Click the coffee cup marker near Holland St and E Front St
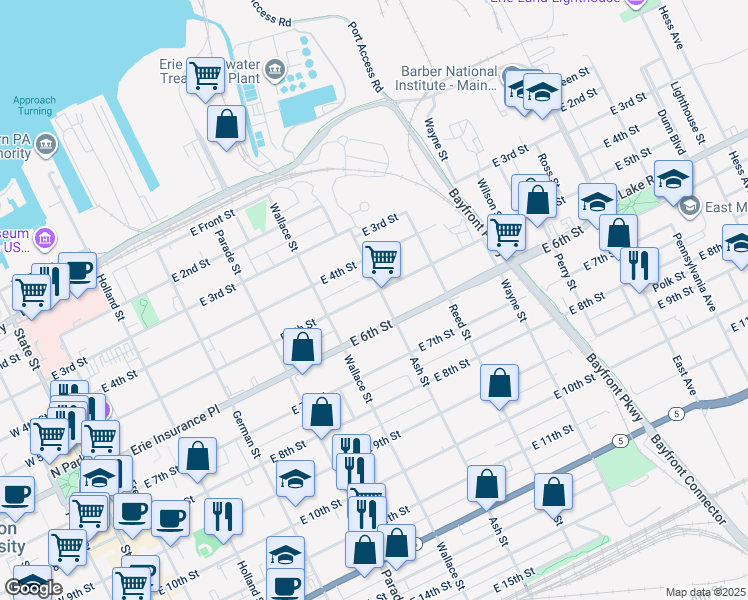This screenshot has width=748, height=600. (79, 270)
